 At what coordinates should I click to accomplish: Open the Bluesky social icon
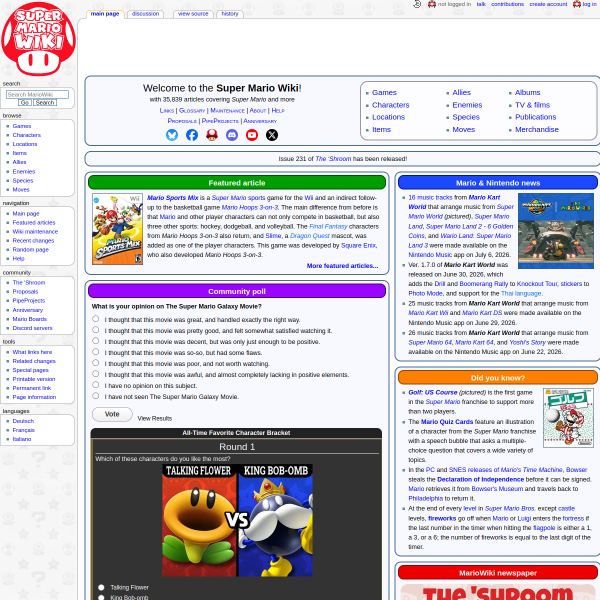coord(172,135)
